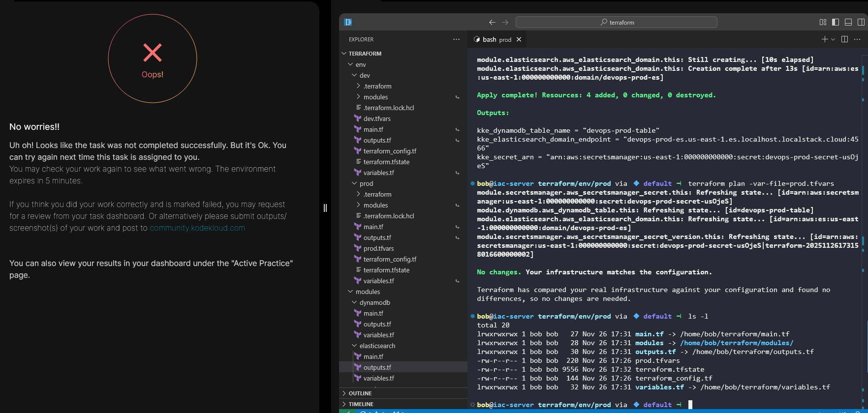The height and width of the screenshot is (413, 868).
Task: Close the bash prod terminal tab
Action: pos(519,39)
